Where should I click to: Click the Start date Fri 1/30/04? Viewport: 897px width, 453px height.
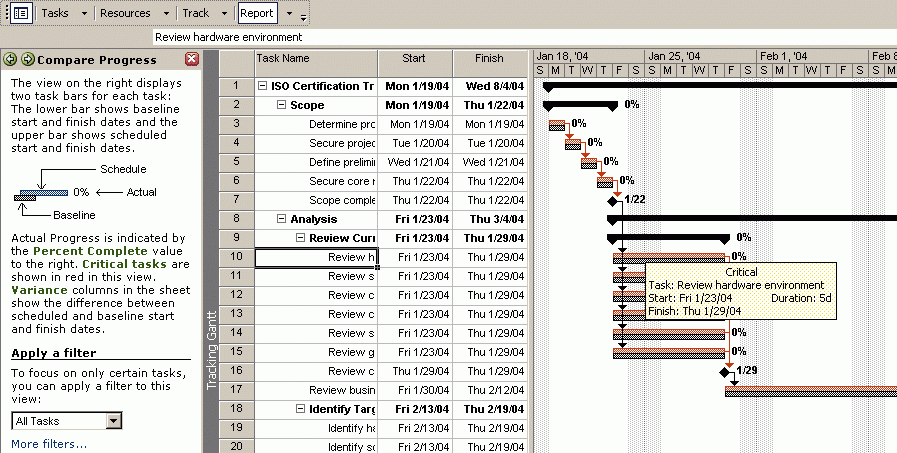coord(415,390)
